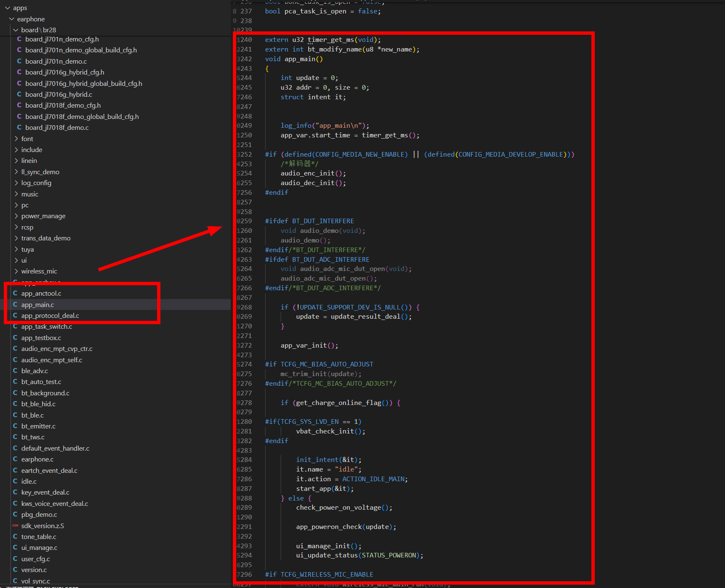
Task: Click C icon of board_jl701n_demo.c
Action: (x=19, y=61)
